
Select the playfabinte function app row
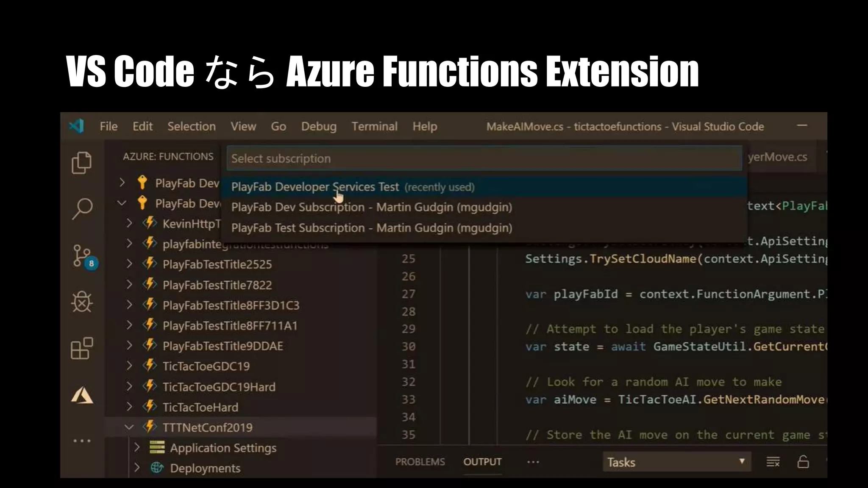(241, 244)
